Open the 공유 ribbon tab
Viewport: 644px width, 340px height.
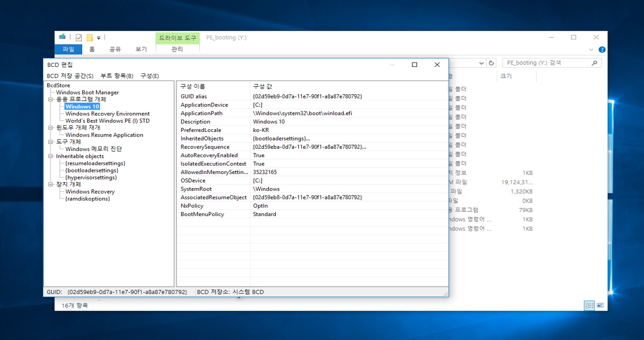coord(115,49)
